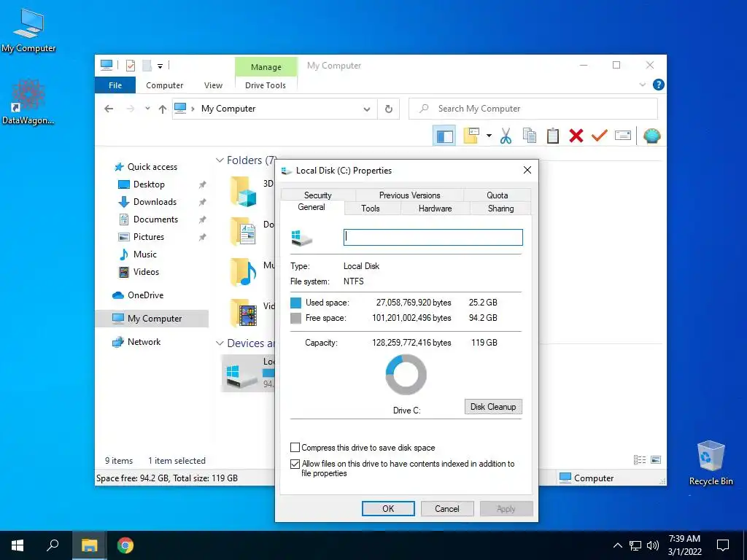
Task: Toggle the preview pane toolbar icon
Action: tap(444, 136)
